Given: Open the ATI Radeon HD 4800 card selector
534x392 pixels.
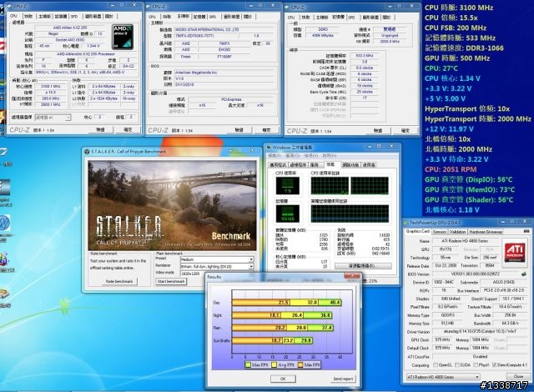Looking at the screenshot, I should (443, 377).
